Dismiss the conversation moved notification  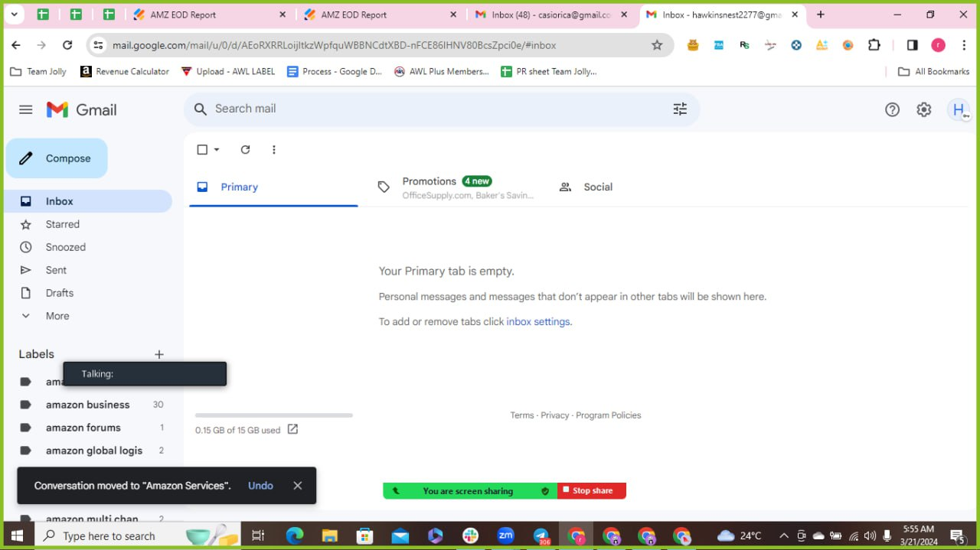click(298, 486)
